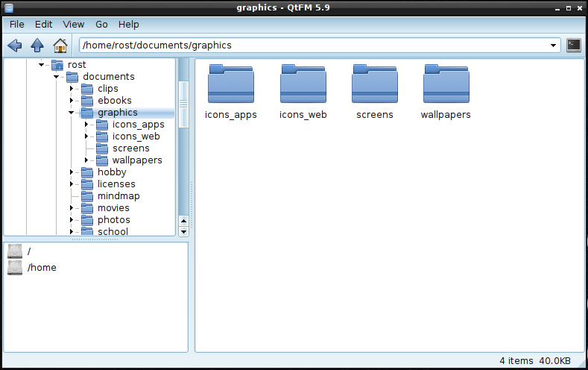Open the wallpapers folder icon in file view

click(446, 84)
